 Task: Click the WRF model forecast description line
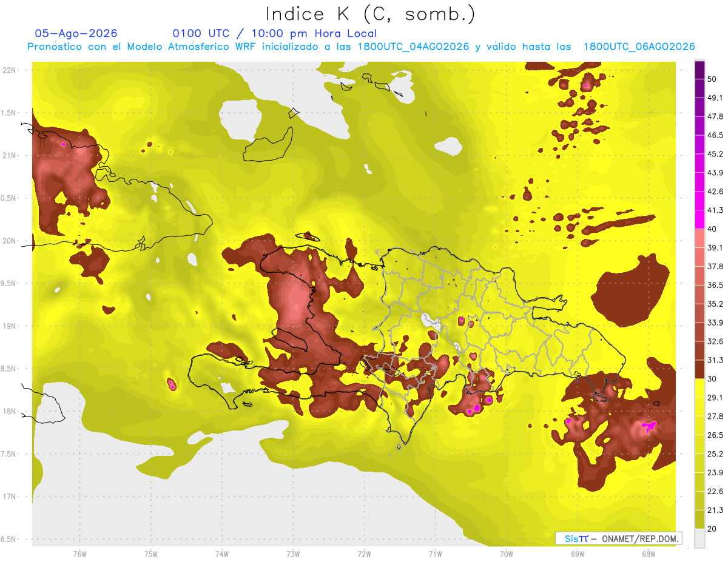[361, 47]
